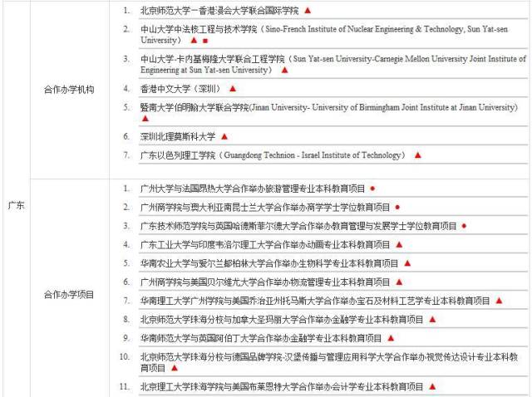Select the 合作办学项目 category cell
532x397 pixels.
point(69,294)
